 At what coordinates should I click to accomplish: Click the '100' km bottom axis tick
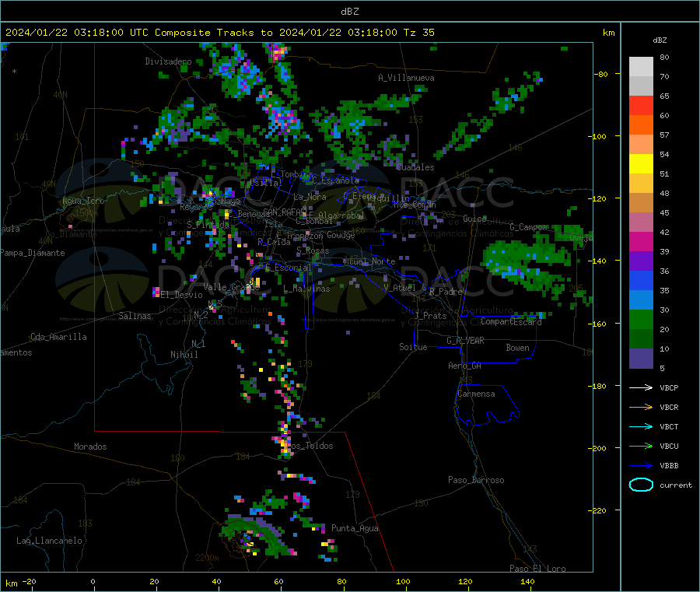(x=403, y=581)
